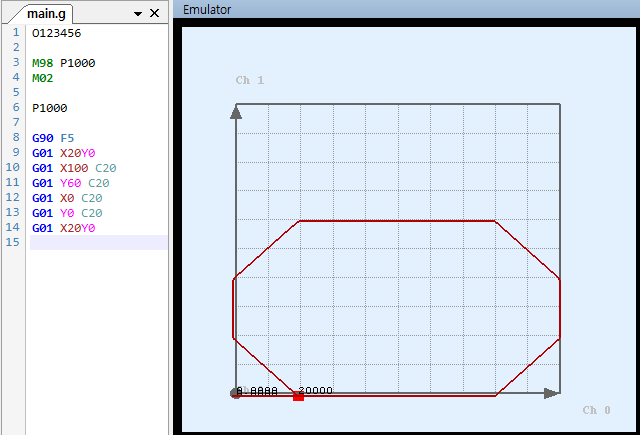Select the G01 X100 C20 line
This screenshot has height=435, width=640.
[x=74, y=168]
